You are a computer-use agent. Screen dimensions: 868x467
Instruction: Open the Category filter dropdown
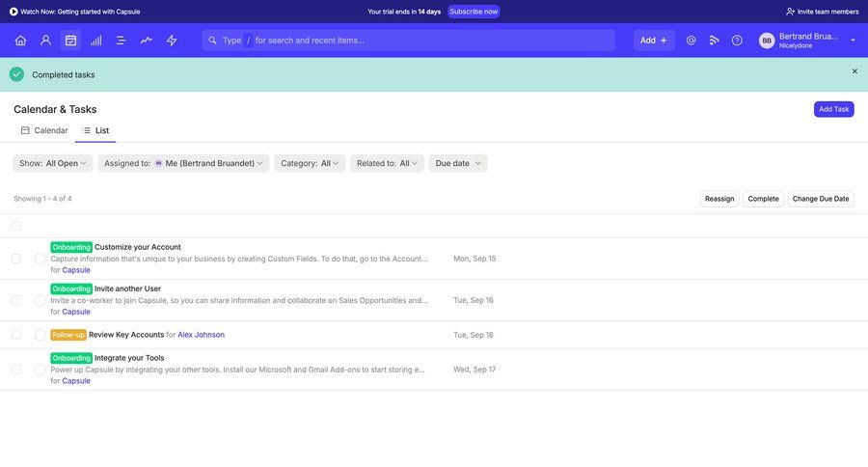click(312, 163)
